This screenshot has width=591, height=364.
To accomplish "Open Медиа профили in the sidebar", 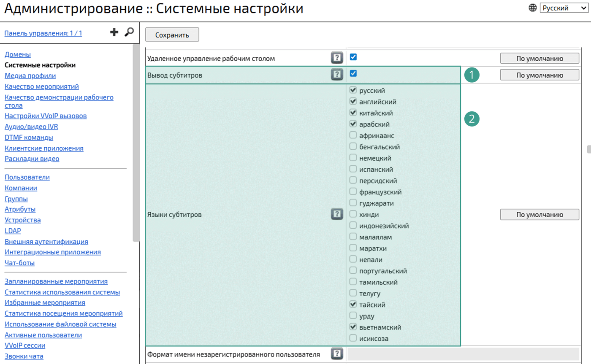I will (30, 76).
